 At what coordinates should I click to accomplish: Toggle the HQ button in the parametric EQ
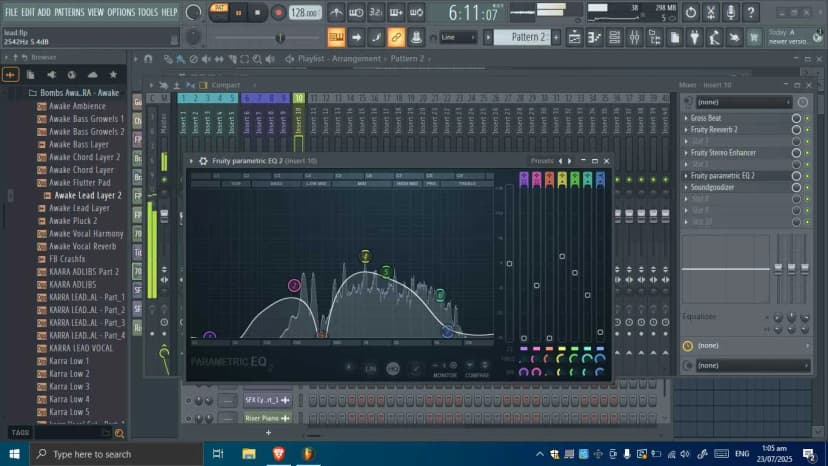393,369
